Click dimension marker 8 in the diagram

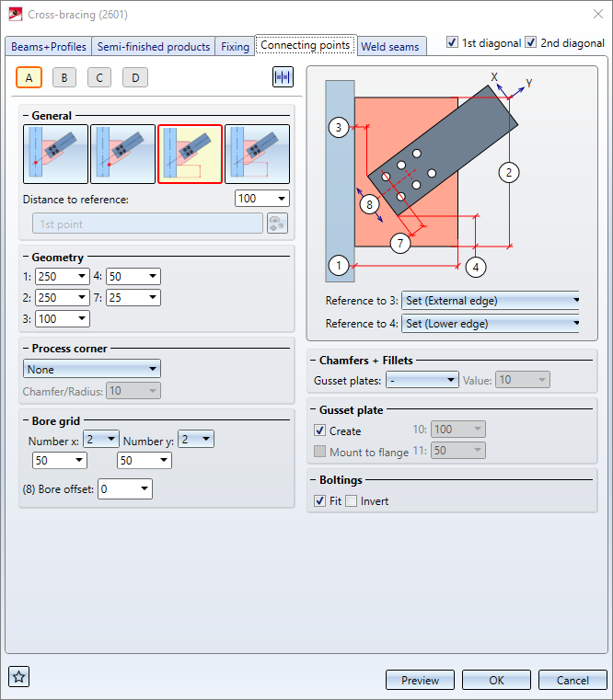coord(369,204)
